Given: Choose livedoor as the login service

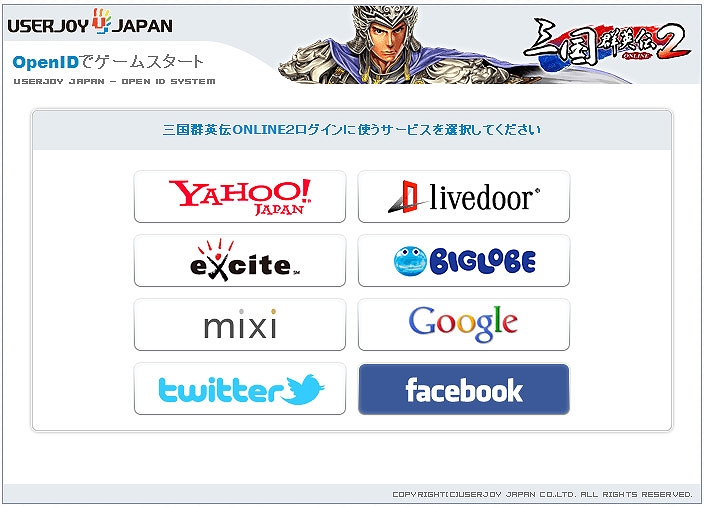Looking at the screenshot, I should click(x=464, y=197).
